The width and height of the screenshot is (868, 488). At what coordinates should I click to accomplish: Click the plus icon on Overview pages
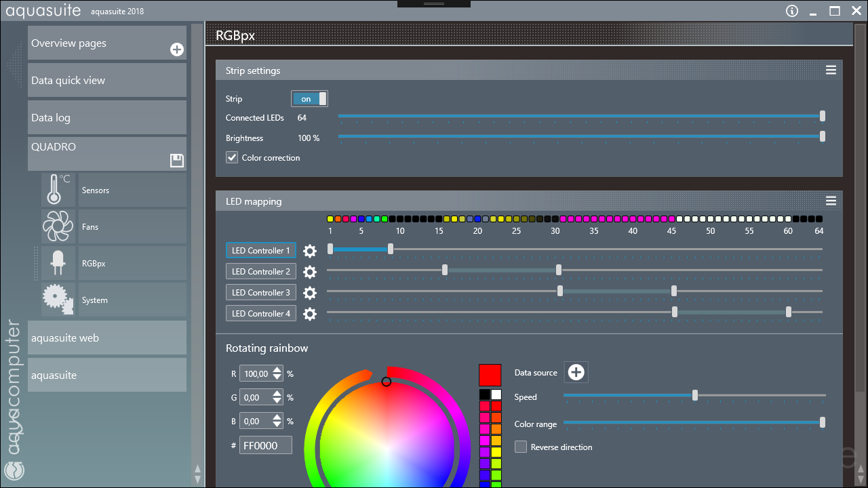[176, 49]
